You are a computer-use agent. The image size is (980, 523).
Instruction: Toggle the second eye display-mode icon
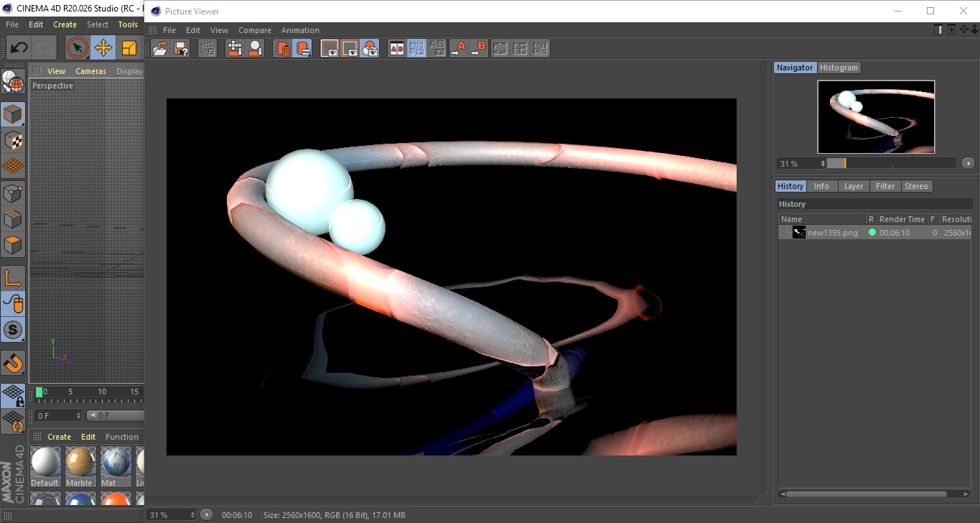tap(350, 48)
